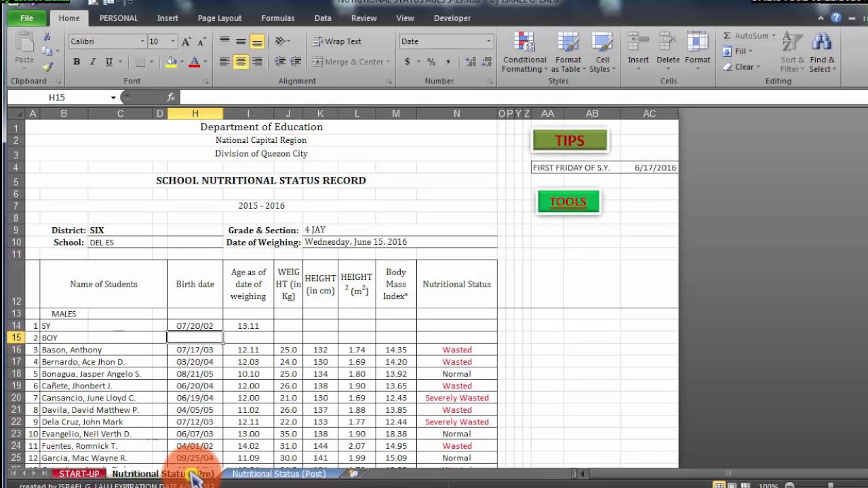Select column H header

[195, 114]
